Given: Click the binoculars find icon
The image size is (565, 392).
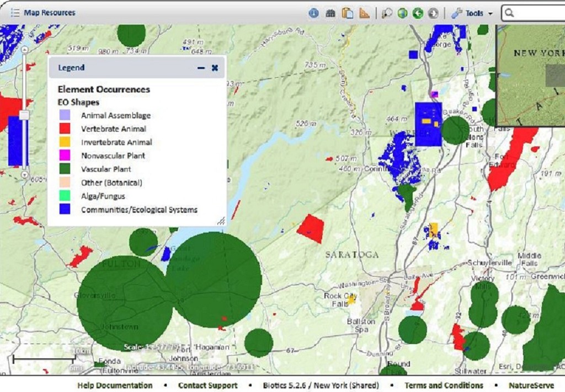Looking at the screenshot, I should (331, 13).
